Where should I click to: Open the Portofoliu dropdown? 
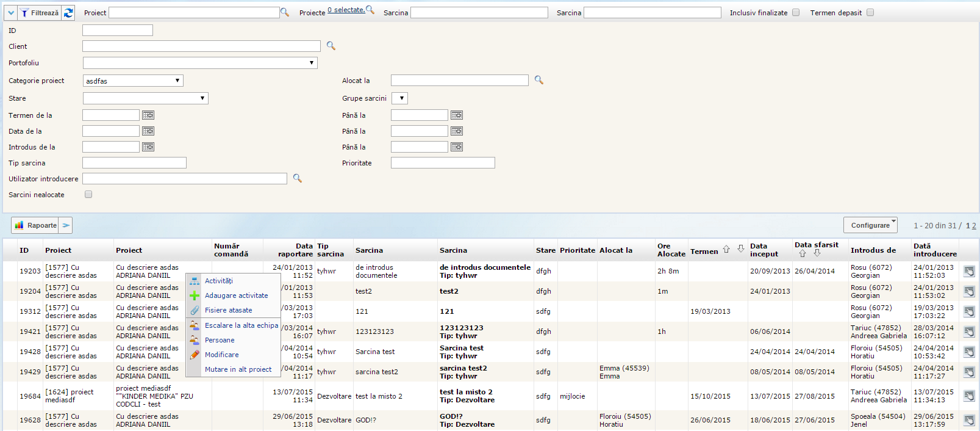(200, 63)
